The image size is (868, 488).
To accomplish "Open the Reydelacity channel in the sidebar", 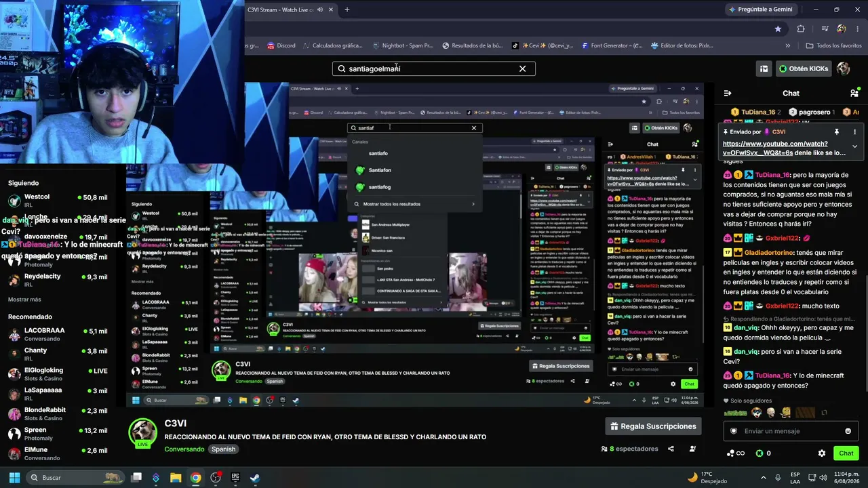I will (x=58, y=280).
